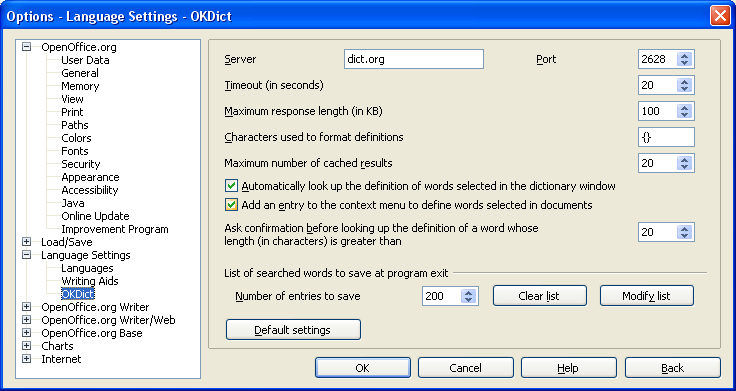This screenshot has width=736, height=391.
Task: Open the Fonts options page
Action: click(75, 151)
